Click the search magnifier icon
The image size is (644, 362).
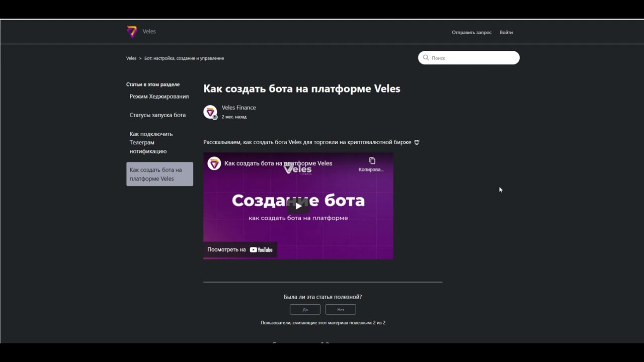click(426, 58)
